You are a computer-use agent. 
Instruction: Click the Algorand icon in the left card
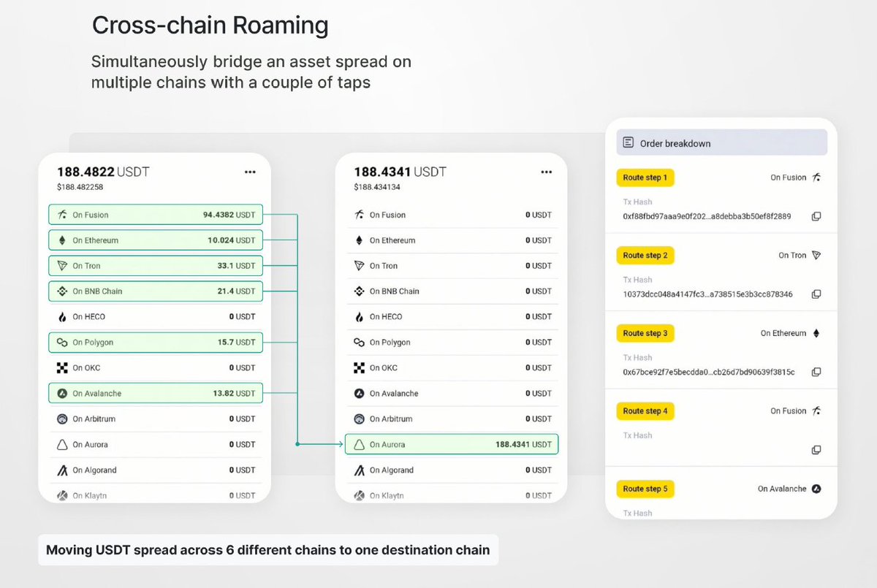(62, 470)
